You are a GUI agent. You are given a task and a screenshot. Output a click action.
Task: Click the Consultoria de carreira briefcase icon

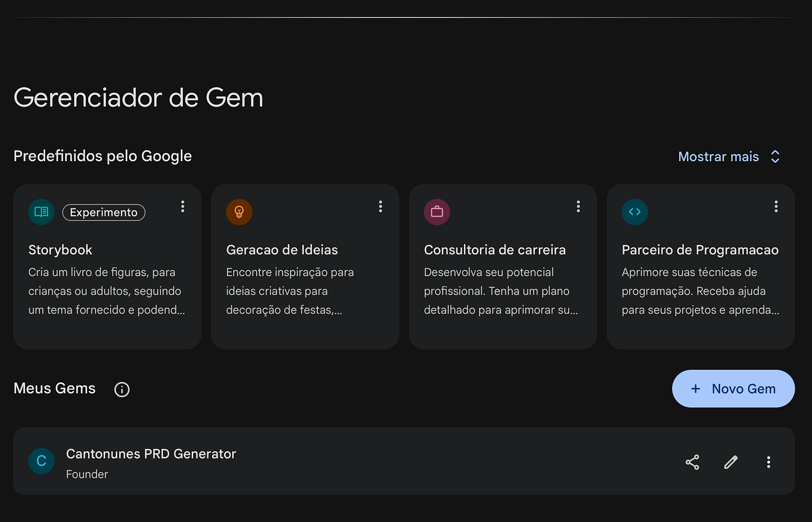coord(437,212)
